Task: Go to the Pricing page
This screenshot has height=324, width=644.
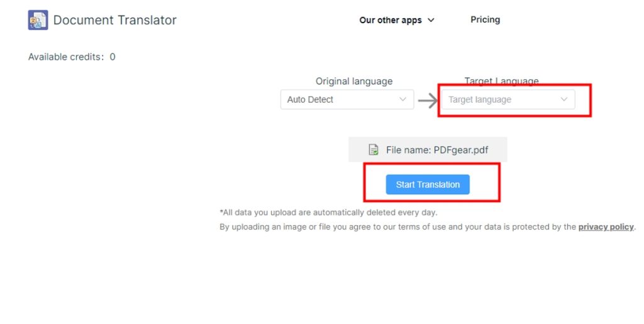Action: pos(485,20)
